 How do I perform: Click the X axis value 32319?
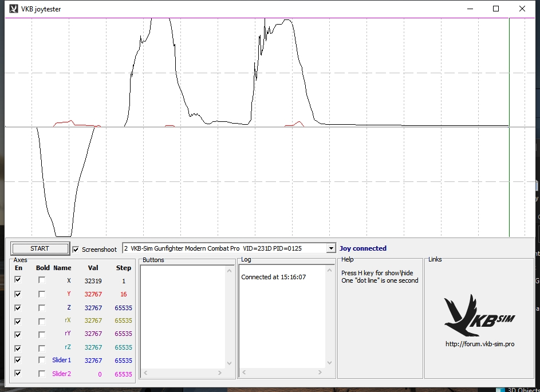(x=93, y=281)
